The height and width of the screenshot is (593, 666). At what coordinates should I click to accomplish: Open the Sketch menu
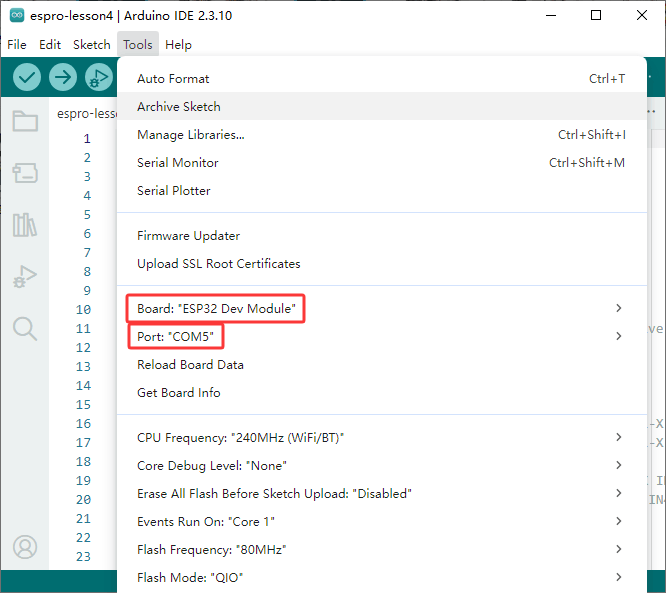tap(92, 45)
